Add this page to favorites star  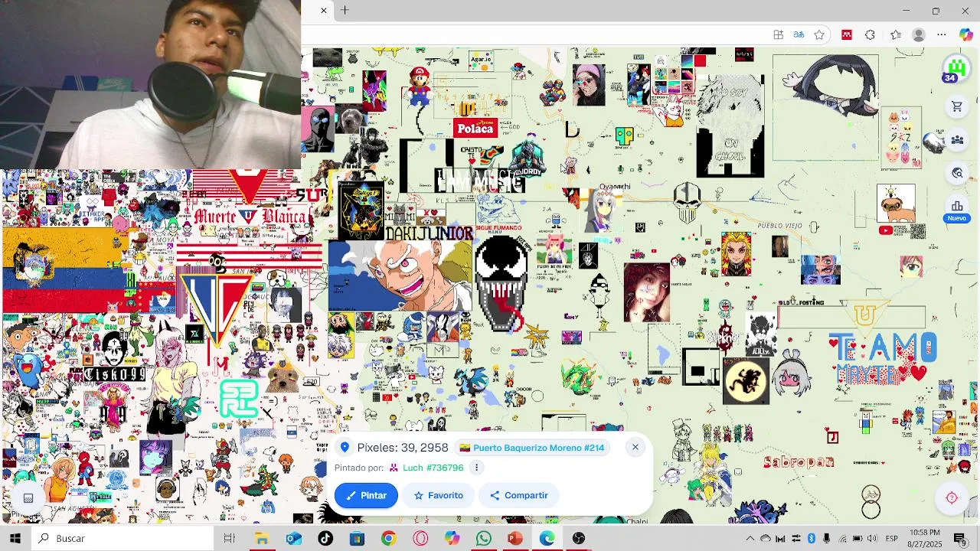coord(819,35)
